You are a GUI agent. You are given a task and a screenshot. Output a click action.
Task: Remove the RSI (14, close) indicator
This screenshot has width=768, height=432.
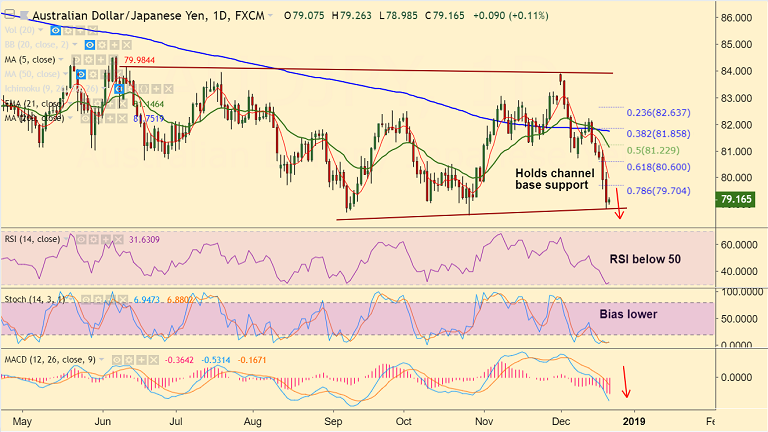[119, 240]
